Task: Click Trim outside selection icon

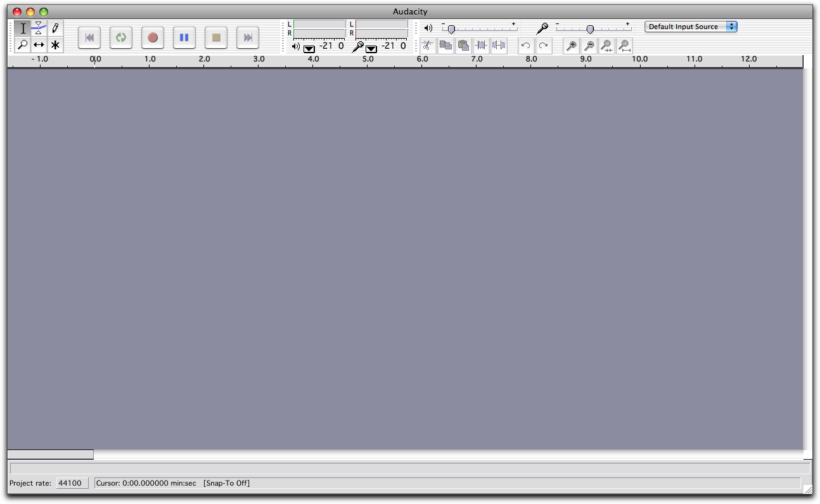Action: [x=481, y=46]
